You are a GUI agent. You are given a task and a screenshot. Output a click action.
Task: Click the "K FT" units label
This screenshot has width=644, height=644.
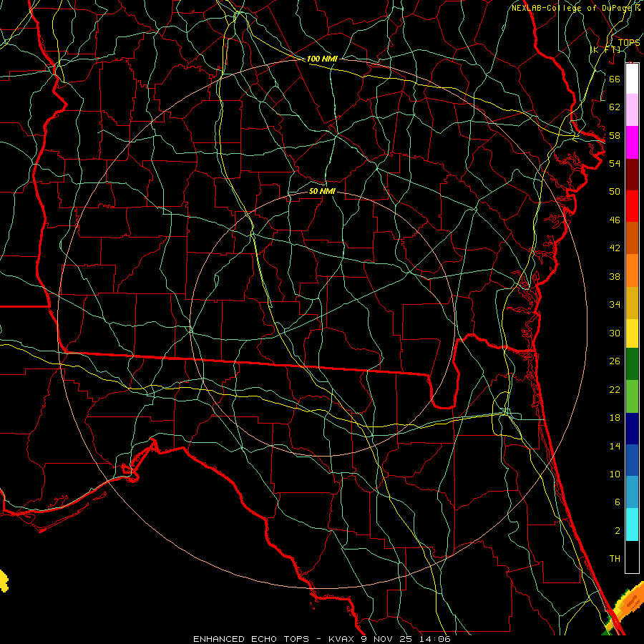[605, 49]
